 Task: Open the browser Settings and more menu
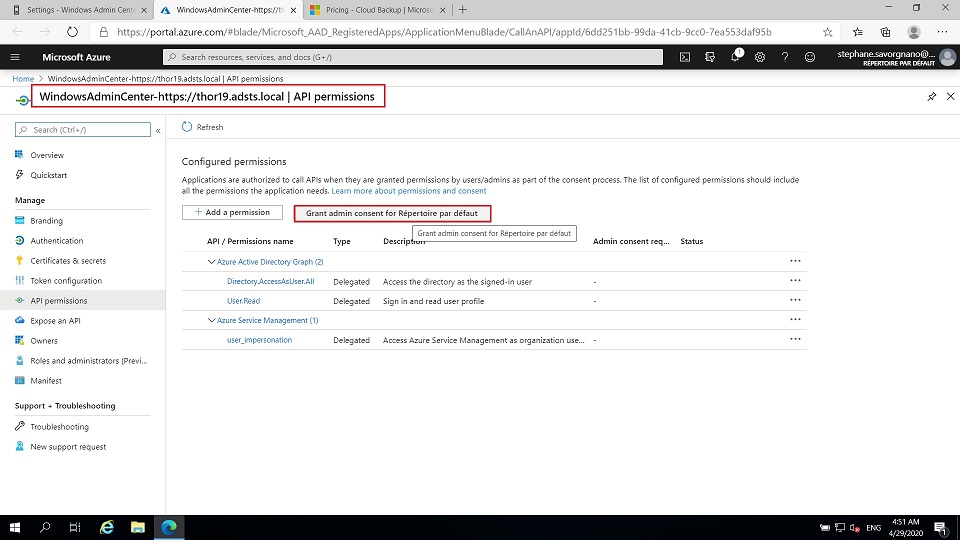[x=942, y=32]
